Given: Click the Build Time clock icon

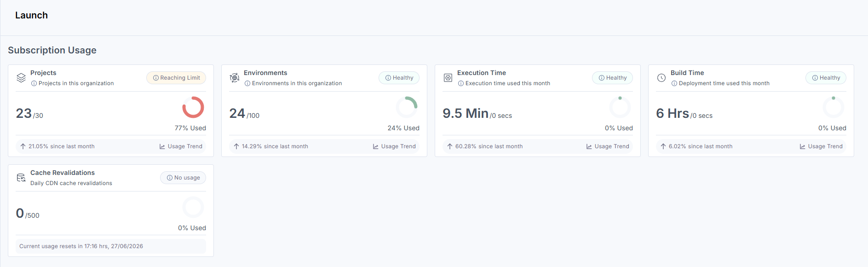Looking at the screenshot, I should (x=661, y=78).
